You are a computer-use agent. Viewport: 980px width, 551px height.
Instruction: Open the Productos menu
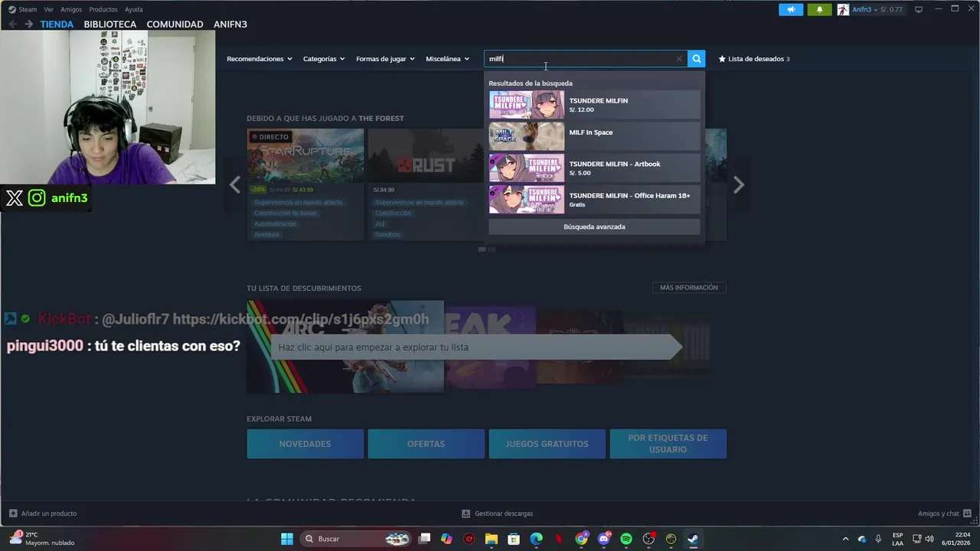pyautogui.click(x=103, y=9)
